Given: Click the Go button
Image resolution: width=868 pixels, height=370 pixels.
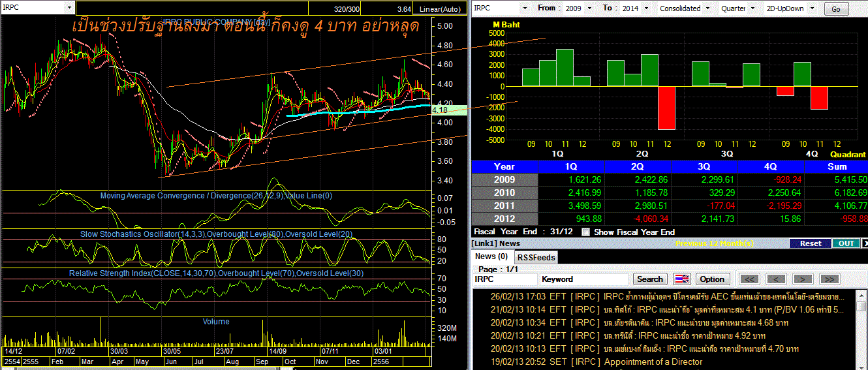Looking at the screenshot, I should pyautogui.click(x=836, y=9).
